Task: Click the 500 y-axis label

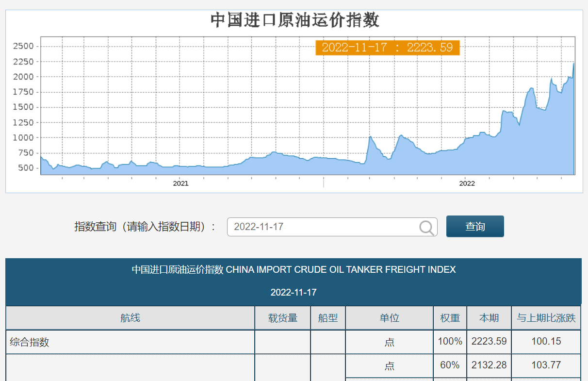Action: [x=26, y=168]
